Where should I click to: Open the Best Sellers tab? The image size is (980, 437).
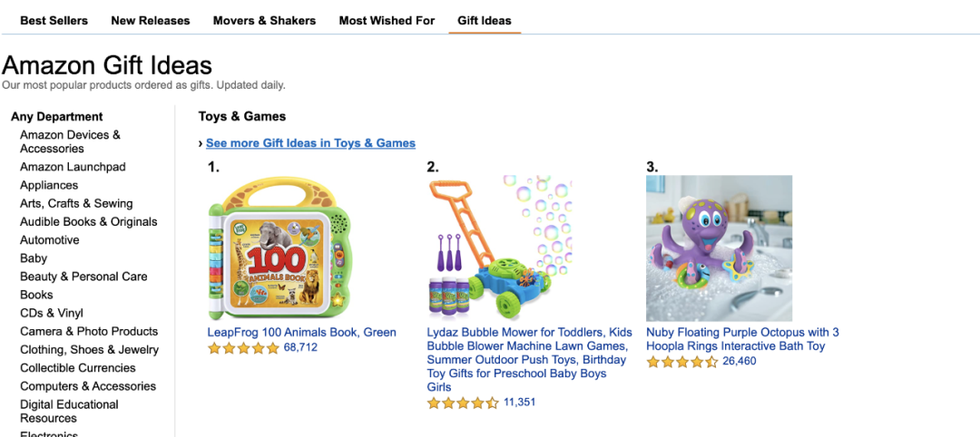coord(54,20)
